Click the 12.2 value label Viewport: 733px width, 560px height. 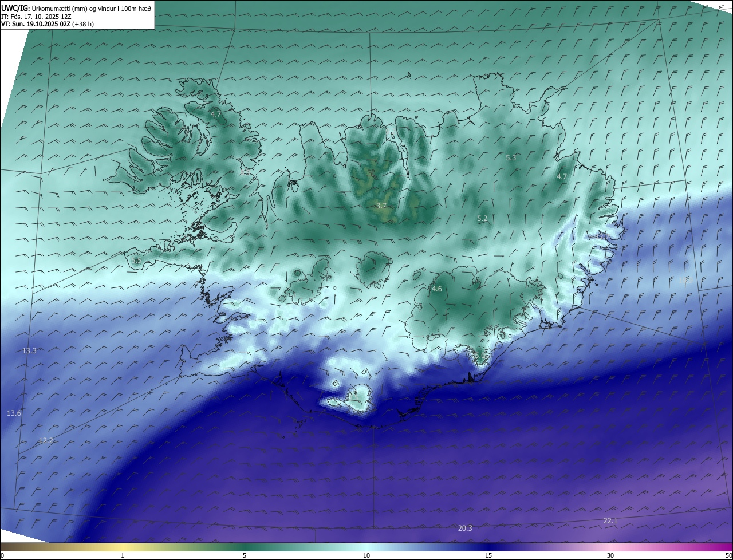click(x=46, y=440)
